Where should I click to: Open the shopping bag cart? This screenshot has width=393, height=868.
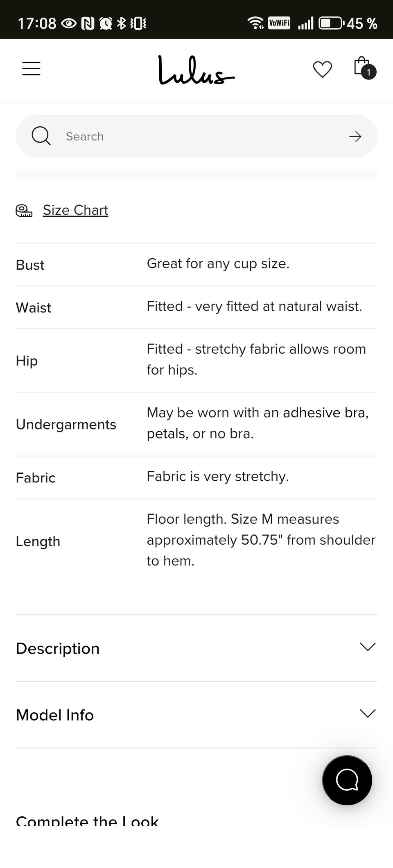361,66
